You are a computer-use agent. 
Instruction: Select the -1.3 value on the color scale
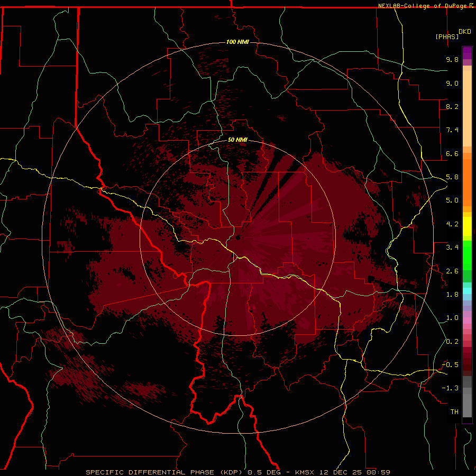(450, 388)
